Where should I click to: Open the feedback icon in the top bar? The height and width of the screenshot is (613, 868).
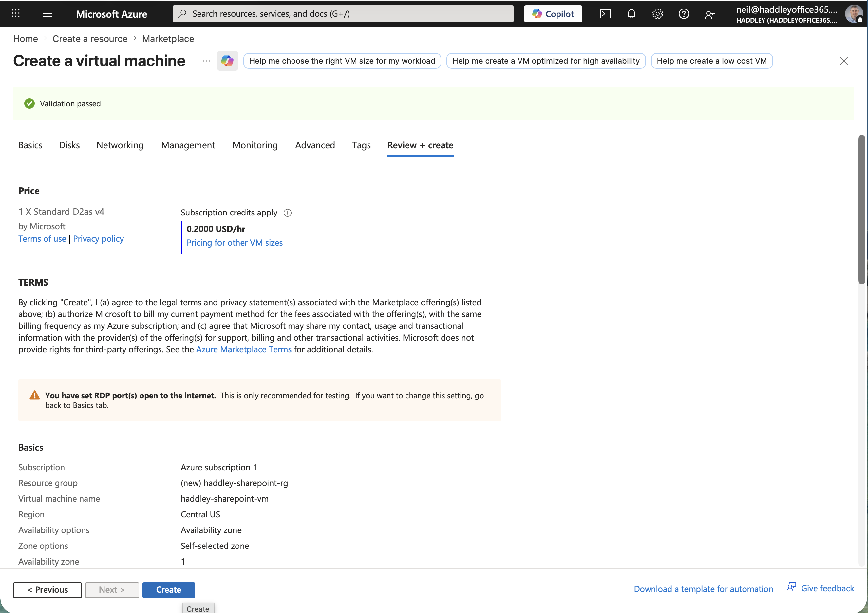point(710,14)
